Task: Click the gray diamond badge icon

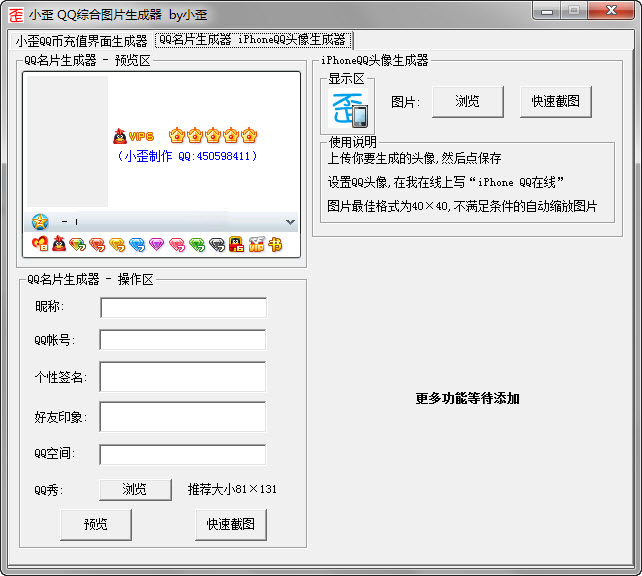Action: point(217,245)
